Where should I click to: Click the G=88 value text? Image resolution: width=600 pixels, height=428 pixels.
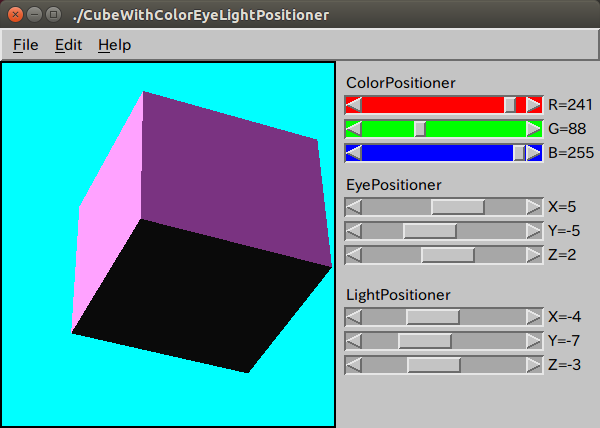[567, 129]
